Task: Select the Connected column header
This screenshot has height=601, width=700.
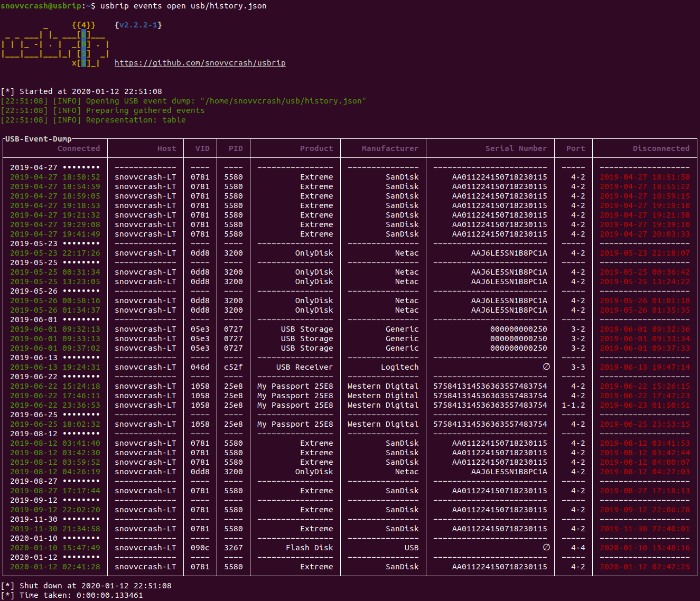Action: 79,148
